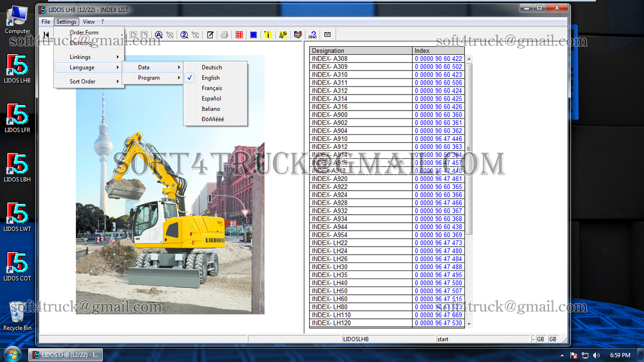Click the Designation column header

click(x=361, y=51)
